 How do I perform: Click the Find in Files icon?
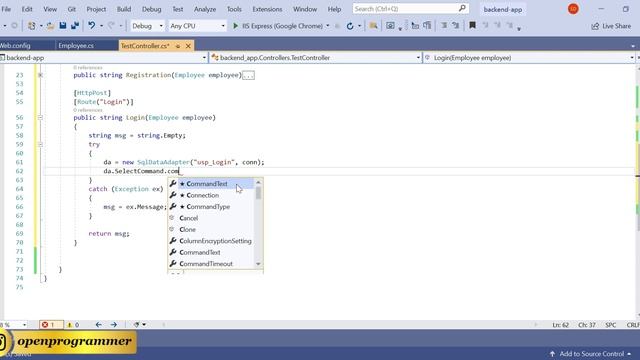[x=373, y=26]
